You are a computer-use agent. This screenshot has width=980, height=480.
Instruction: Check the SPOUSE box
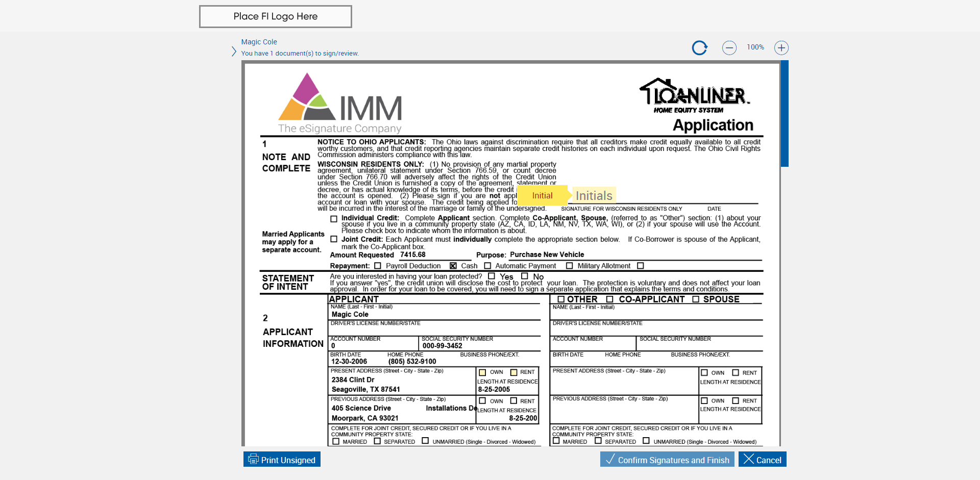coord(696,299)
